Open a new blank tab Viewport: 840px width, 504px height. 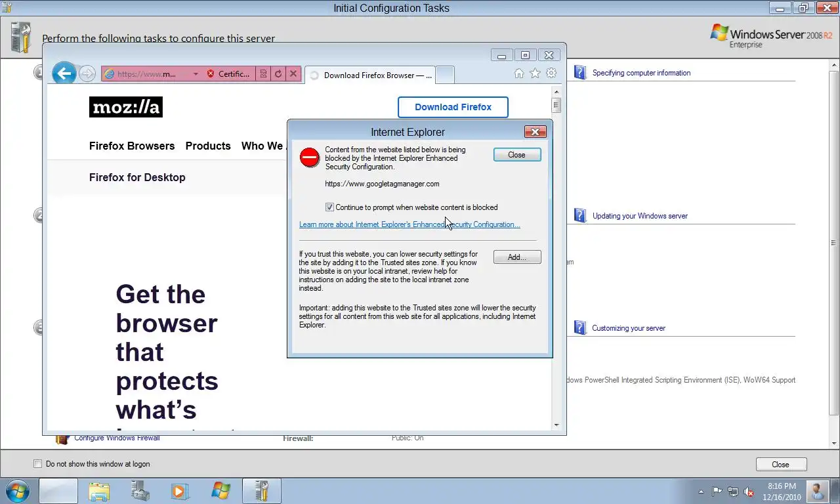[x=445, y=75]
